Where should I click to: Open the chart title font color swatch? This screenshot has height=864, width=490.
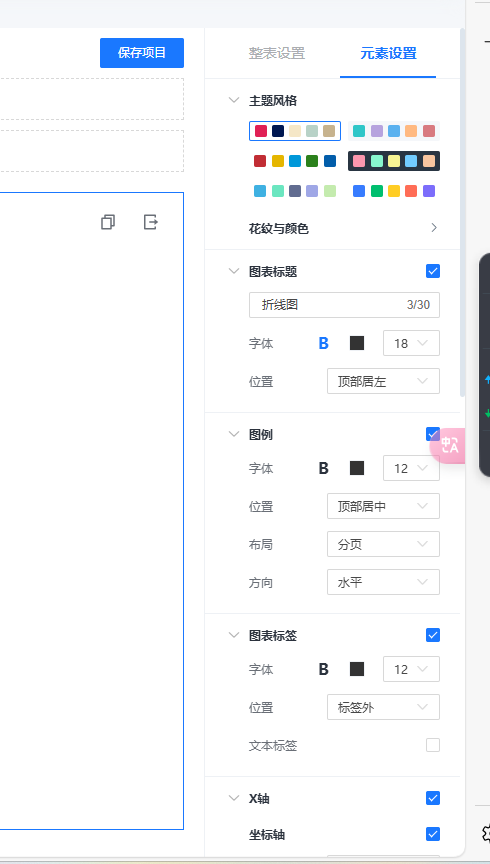[357, 343]
